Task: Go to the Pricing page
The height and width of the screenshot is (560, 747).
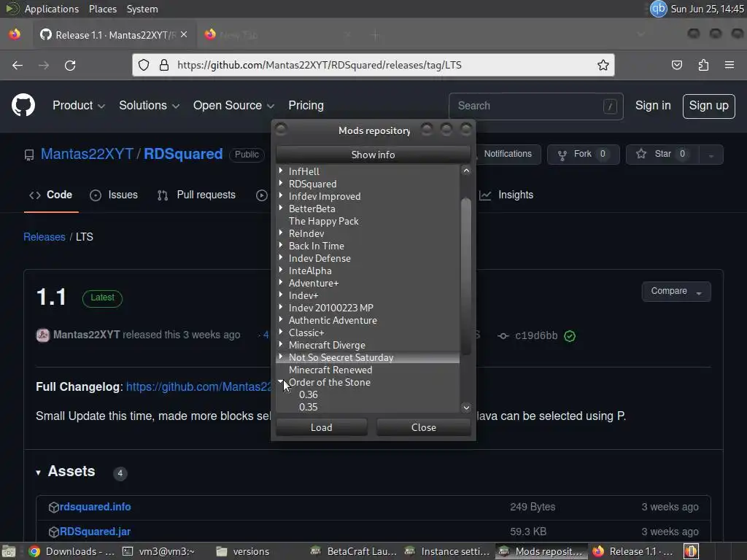Action: 306,105
